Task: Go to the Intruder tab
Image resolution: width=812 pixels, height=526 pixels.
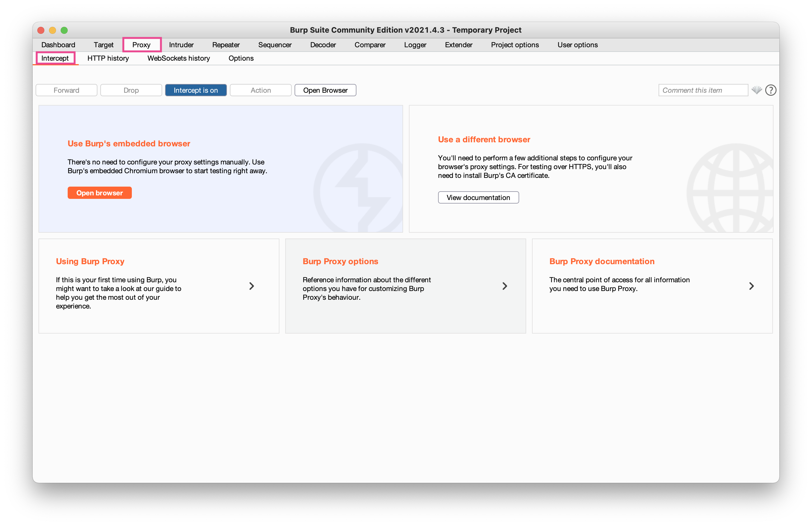Action: [181, 45]
